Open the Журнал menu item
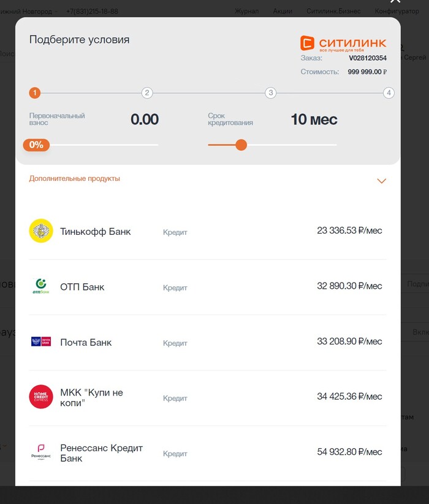The width and height of the screenshot is (429, 504). 247,12
